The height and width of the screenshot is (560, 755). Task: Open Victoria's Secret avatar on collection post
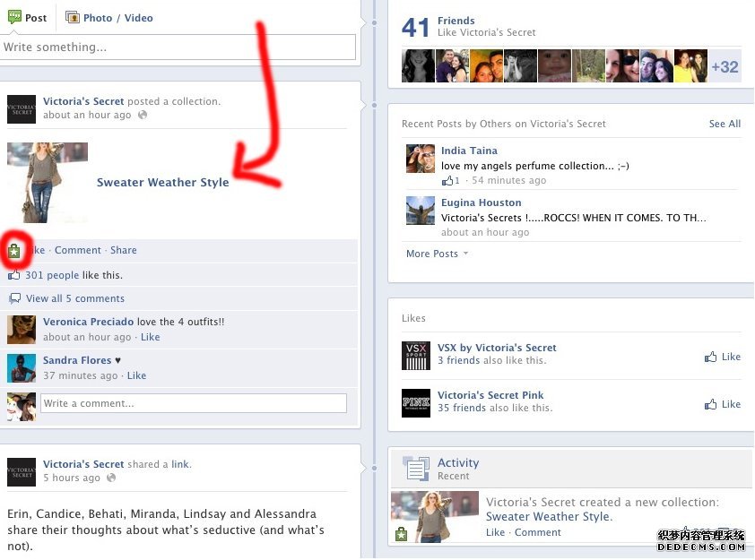pos(22,109)
